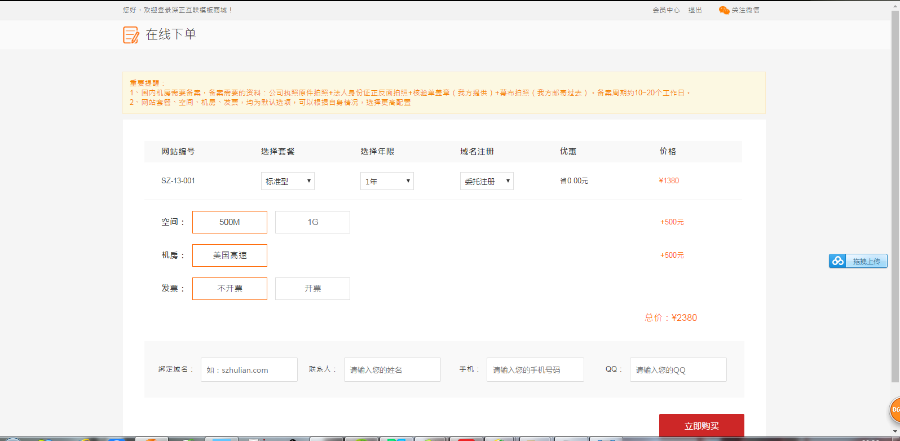Select the 500M space option
The image size is (900, 441).
point(230,222)
